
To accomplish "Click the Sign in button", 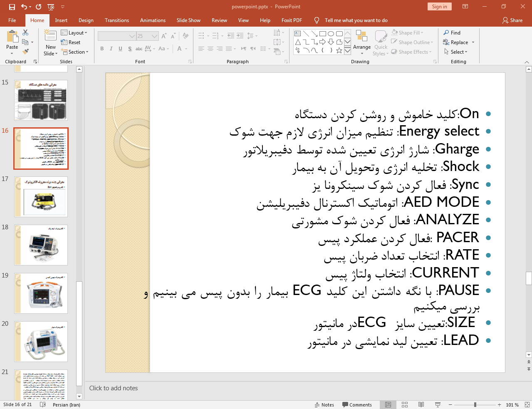I will [x=439, y=6].
